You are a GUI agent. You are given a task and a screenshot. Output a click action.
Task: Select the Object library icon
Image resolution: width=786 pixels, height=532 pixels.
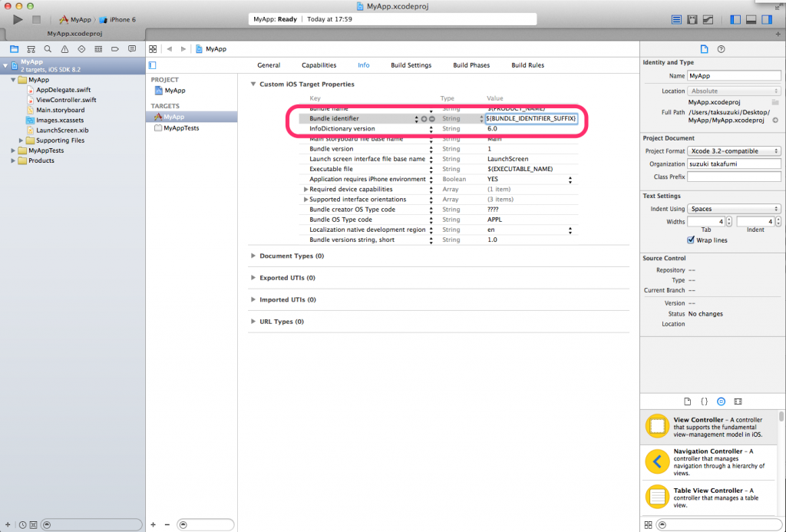tap(721, 401)
